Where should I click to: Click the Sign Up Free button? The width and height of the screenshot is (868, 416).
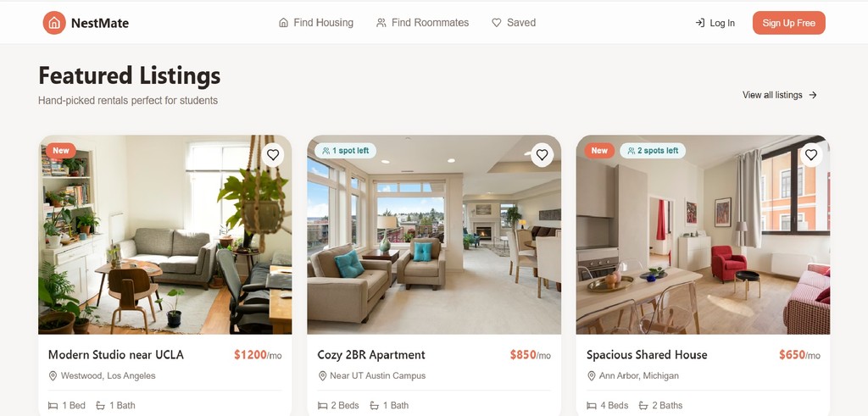pyautogui.click(x=789, y=23)
